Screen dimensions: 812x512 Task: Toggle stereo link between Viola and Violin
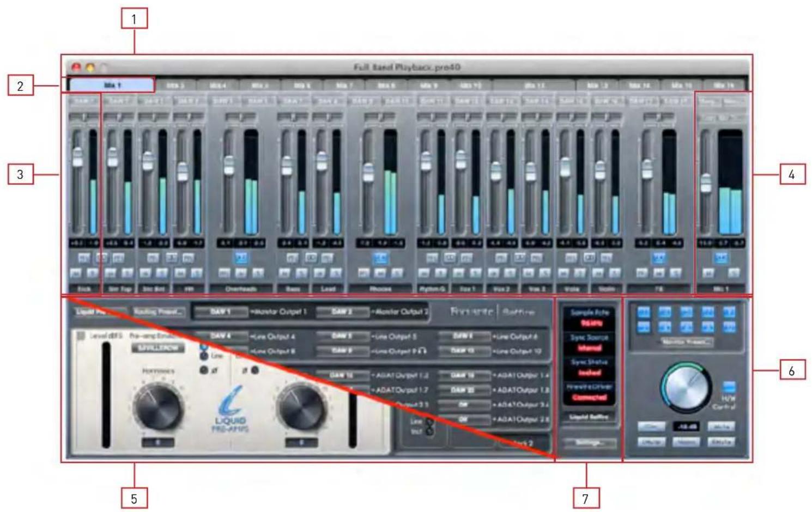click(589, 257)
